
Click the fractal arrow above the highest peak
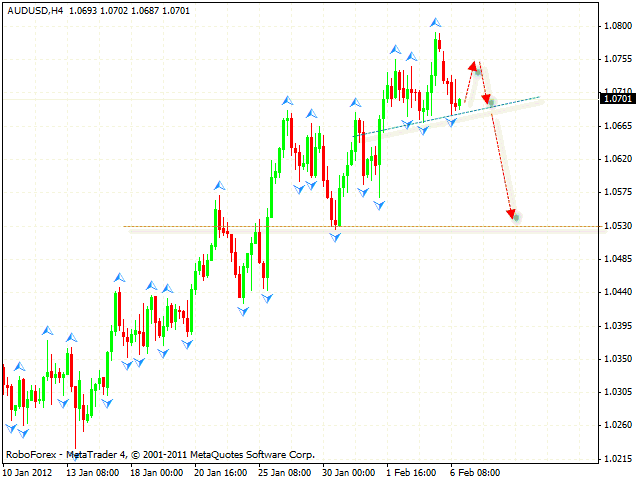click(x=435, y=21)
